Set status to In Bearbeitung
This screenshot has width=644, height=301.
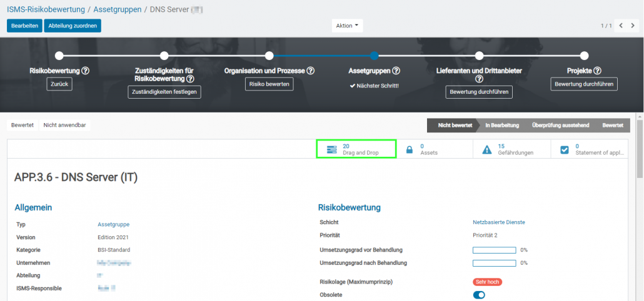coord(501,125)
